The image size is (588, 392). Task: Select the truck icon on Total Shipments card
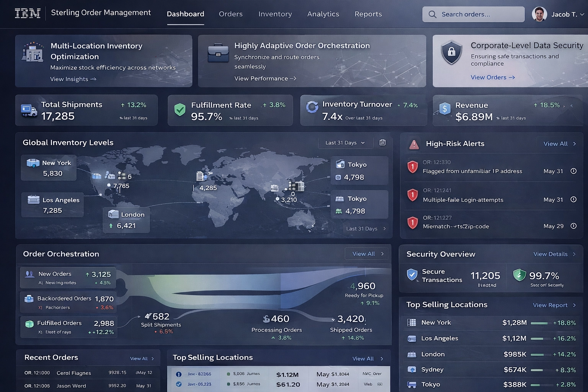[28, 110]
